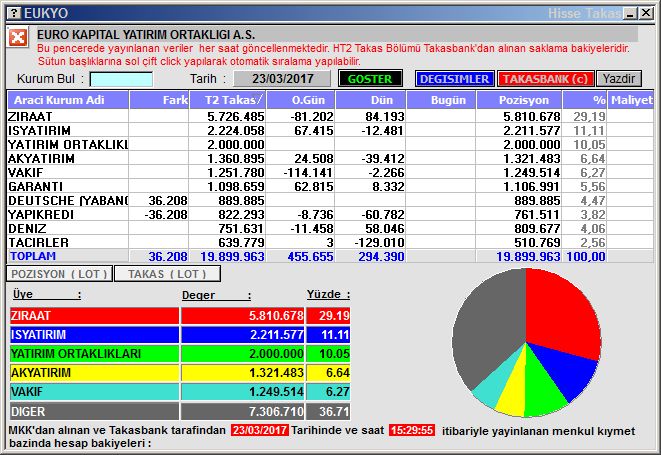Image resolution: width=661 pixels, height=455 pixels.
Task: Switch to POZISYON ( LOT ) tab
Action: click(x=59, y=274)
